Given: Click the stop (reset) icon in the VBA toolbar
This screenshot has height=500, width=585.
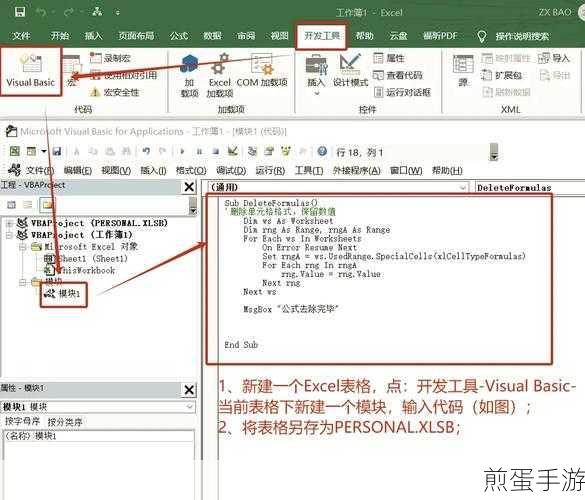Looking at the screenshot, I should 216,151.
